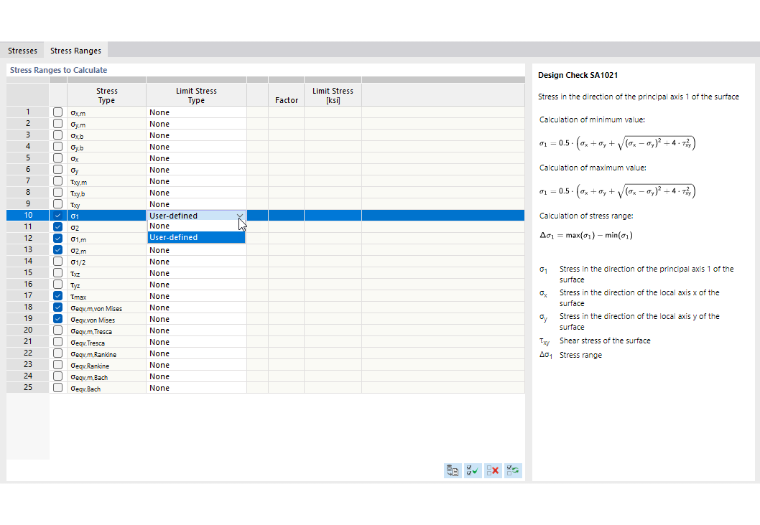Image resolution: width=760 pixels, height=525 pixels.
Task: Click the invert selection icon with green arrows
Action: (513, 470)
